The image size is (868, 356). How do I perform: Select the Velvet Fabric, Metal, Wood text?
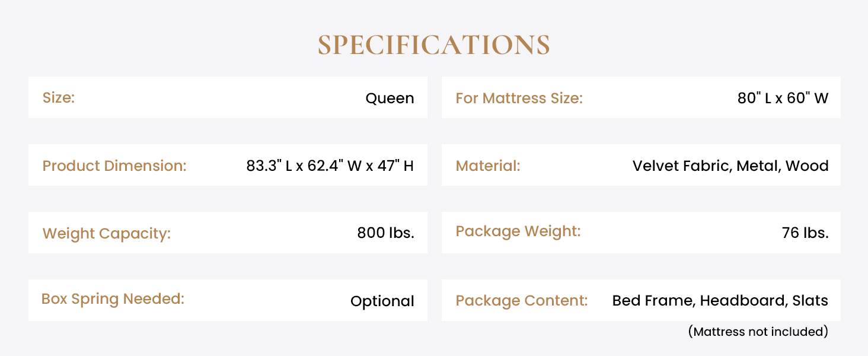pyautogui.click(x=730, y=166)
